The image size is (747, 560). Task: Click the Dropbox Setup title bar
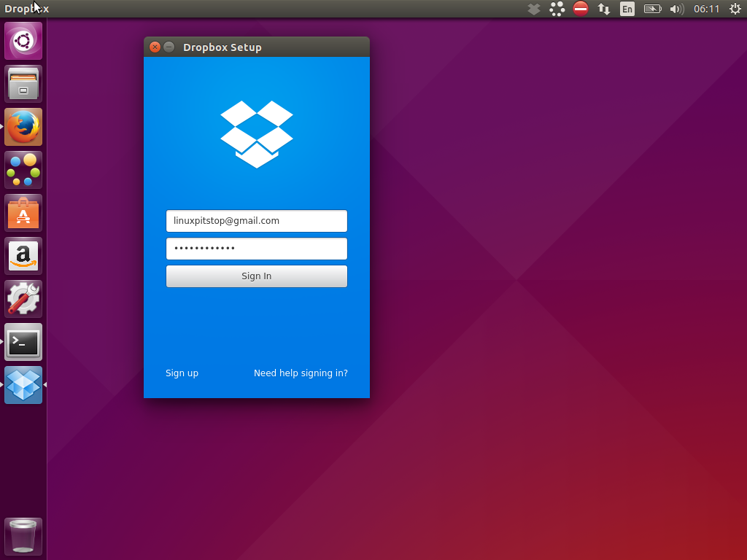click(257, 47)
